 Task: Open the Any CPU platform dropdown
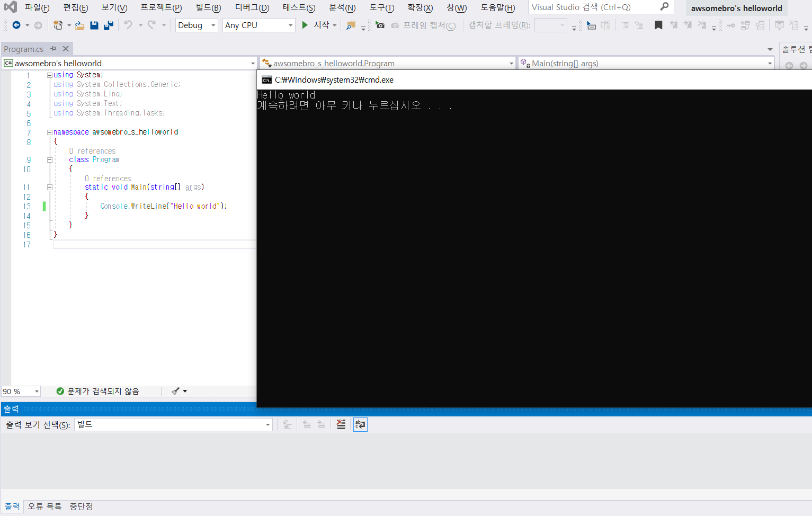[x=258, y=25]
